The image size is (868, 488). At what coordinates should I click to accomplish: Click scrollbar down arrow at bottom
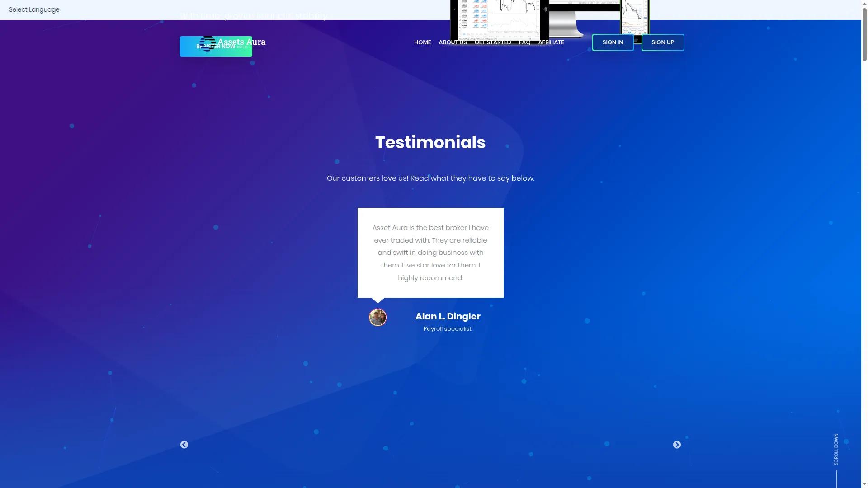[864, 484]
